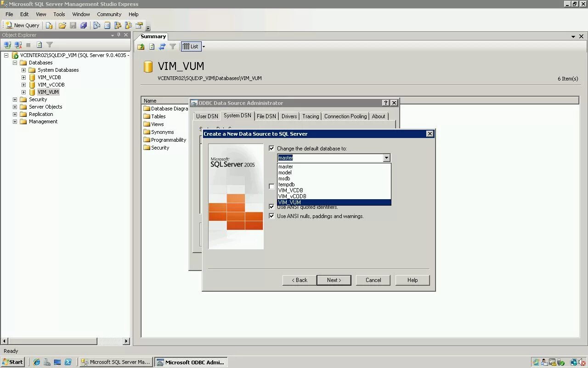Image resolution: width=588 pixels, height=368 pixels.
Task: Click the List view button in Summary
Action: (x=191, y=46)
